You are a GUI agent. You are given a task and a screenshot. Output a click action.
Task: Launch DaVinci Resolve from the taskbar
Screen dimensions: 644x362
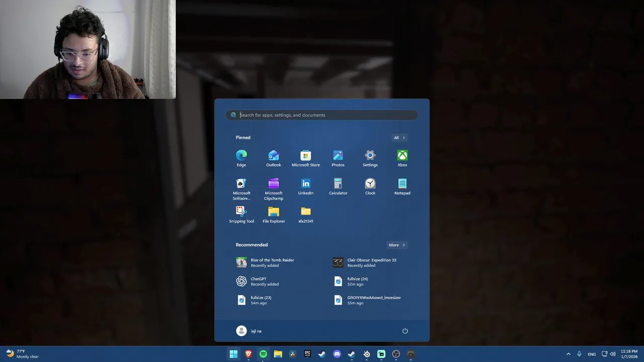coord(293,354)
